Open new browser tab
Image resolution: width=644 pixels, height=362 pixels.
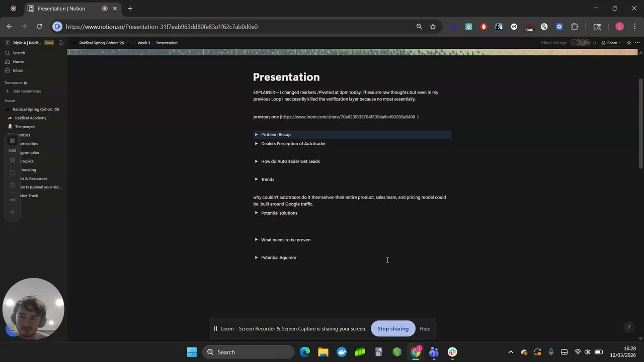[x=130, y=9]
